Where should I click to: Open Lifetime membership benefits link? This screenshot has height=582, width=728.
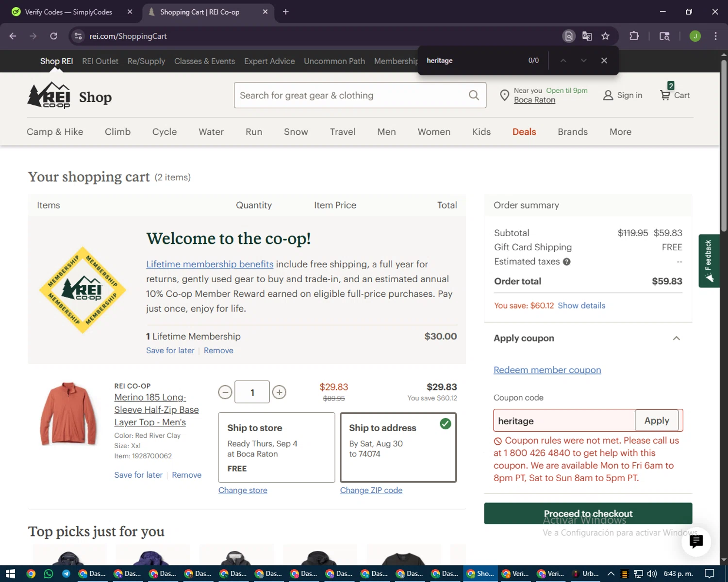tap(210, 264)
